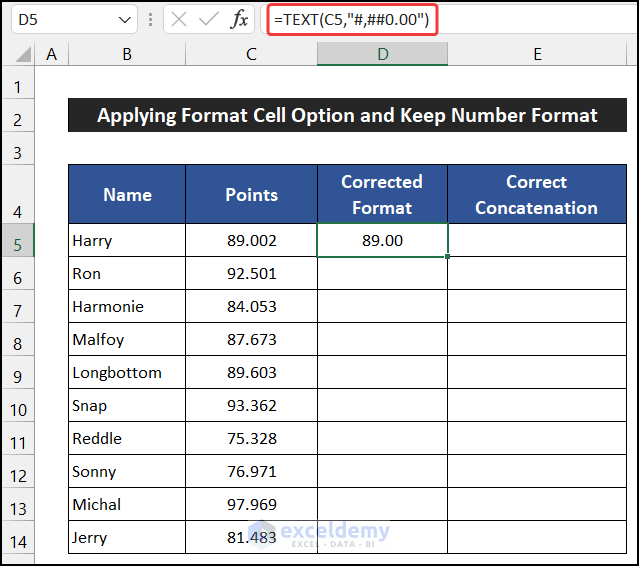This screenshot has width=639, height=566.
Task: Click the Enter checkmark formula icon
Action: click(x=208, y=20)
